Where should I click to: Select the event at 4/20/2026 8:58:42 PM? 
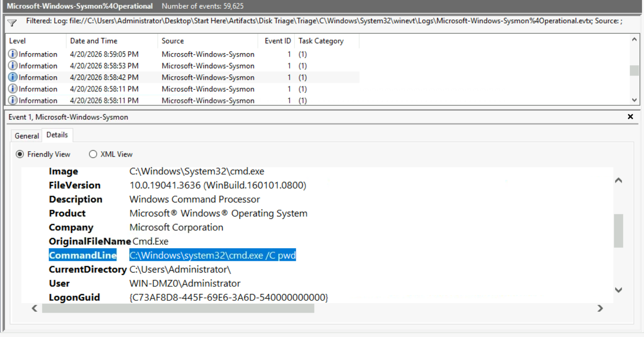tap(183, 78)
